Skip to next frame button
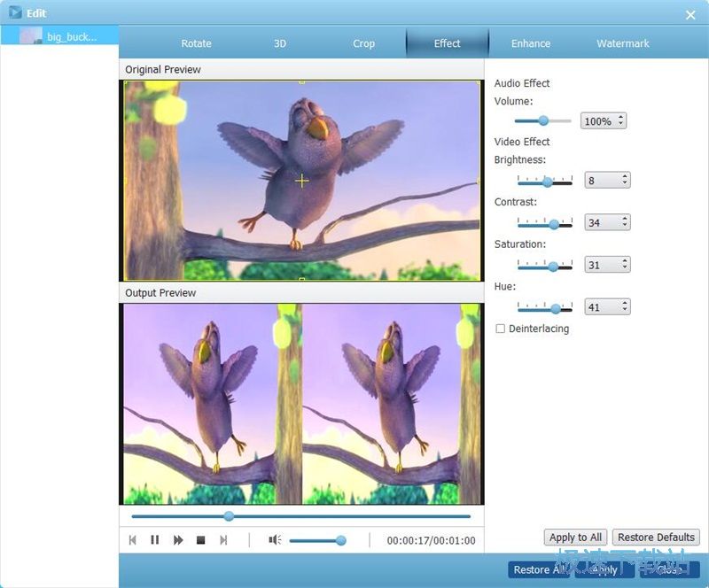Image resolution: width=709 pixels, height=588 pixels. (x=223, y=540)
